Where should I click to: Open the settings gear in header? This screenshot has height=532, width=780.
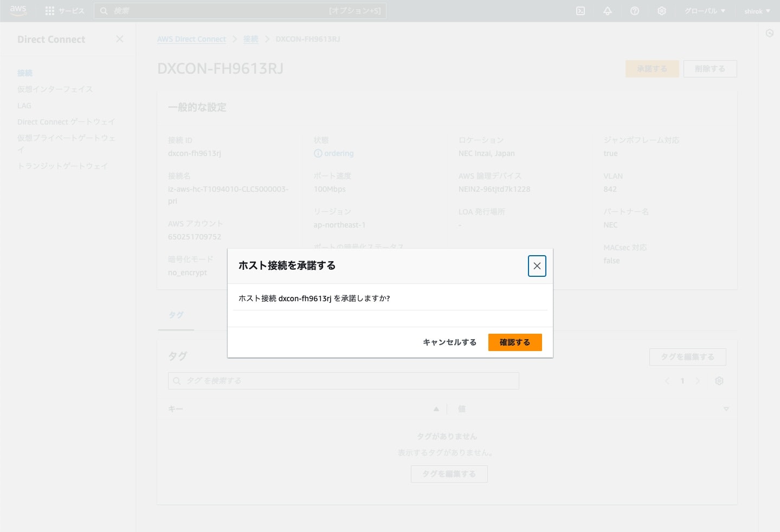coord(662,11)
